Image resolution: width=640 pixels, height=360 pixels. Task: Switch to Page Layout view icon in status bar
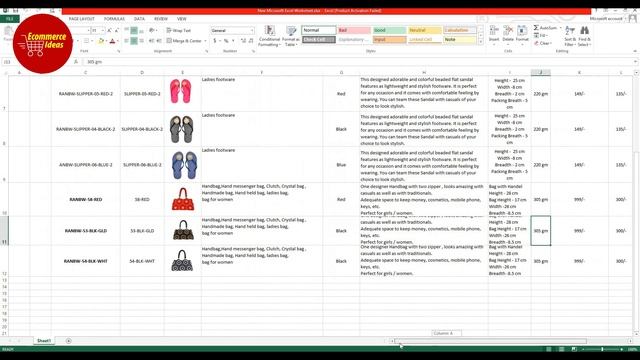(x=561, y=349)
